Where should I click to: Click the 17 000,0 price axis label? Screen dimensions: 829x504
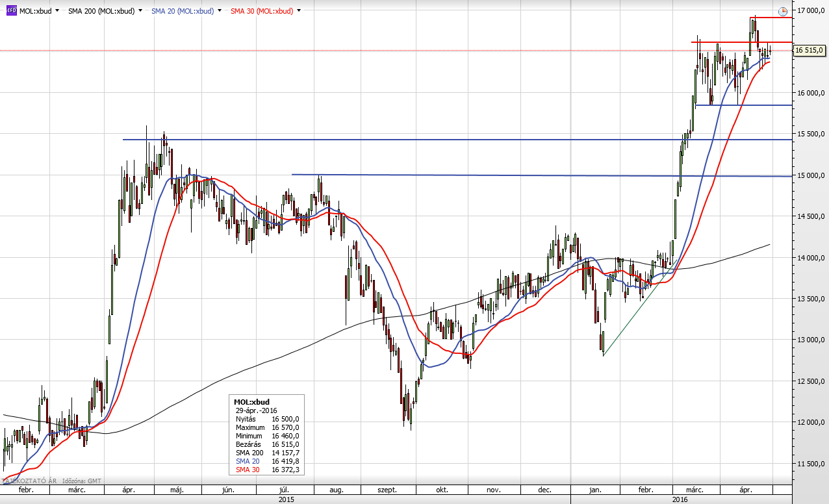click(811, 10)
